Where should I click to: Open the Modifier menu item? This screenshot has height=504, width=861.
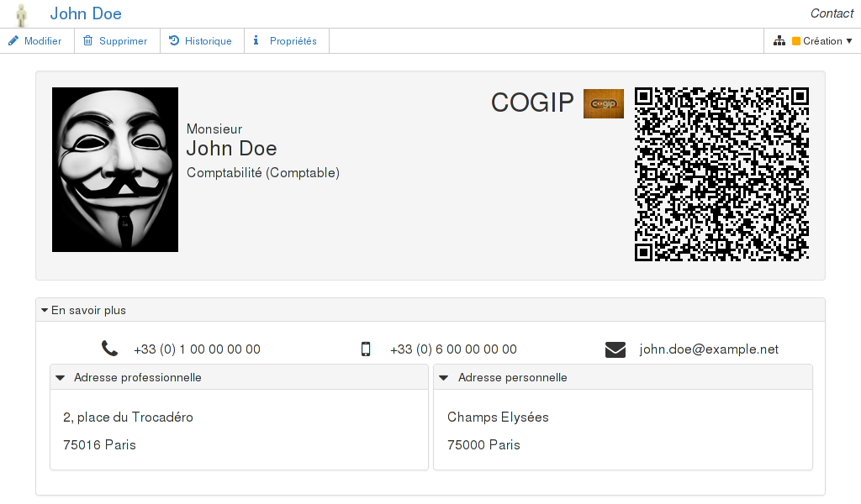37,41
